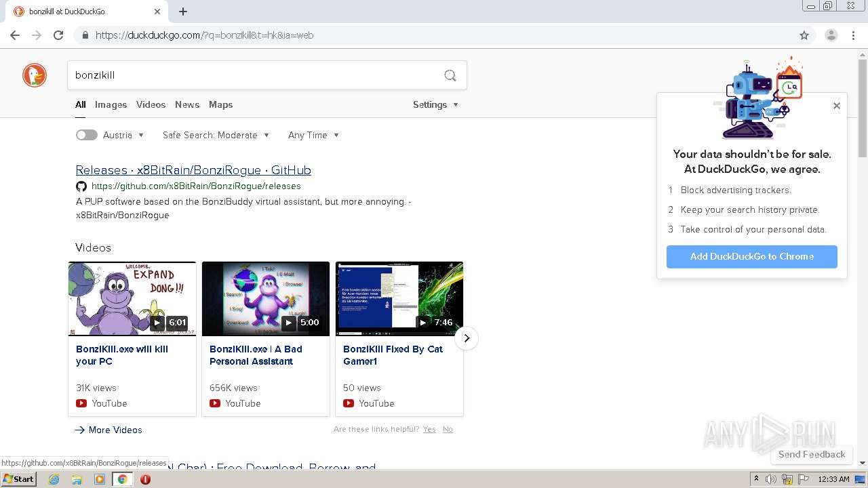Open the Releases x8BitRain/BonziRogue GitHub result
The height and width of the screenshot is (488, 868).
point(193,170)
